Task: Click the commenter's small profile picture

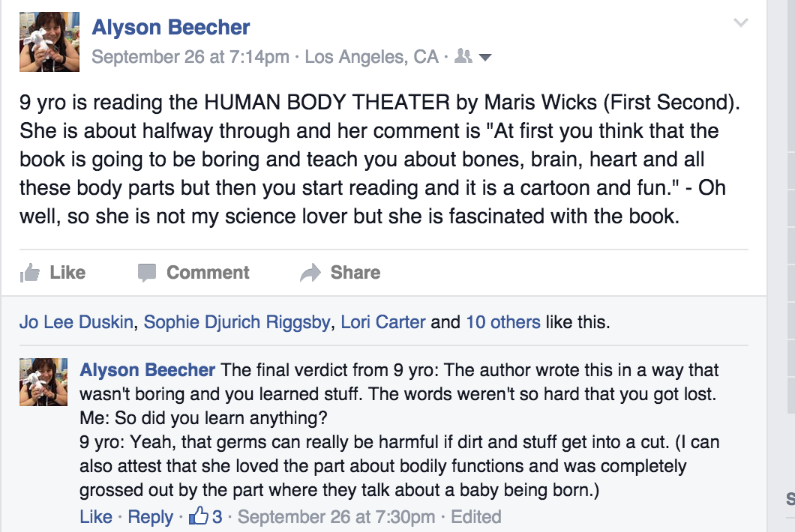Action: point(43,382)
